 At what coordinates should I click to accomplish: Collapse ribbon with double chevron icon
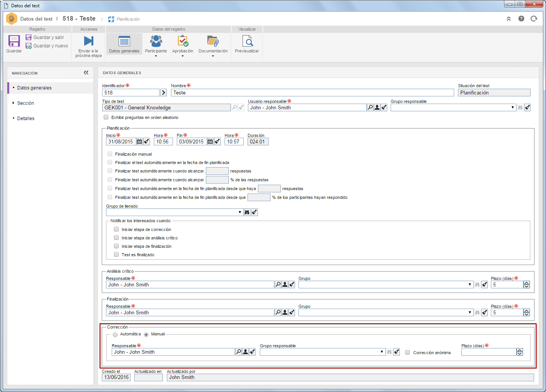[509, 18]
